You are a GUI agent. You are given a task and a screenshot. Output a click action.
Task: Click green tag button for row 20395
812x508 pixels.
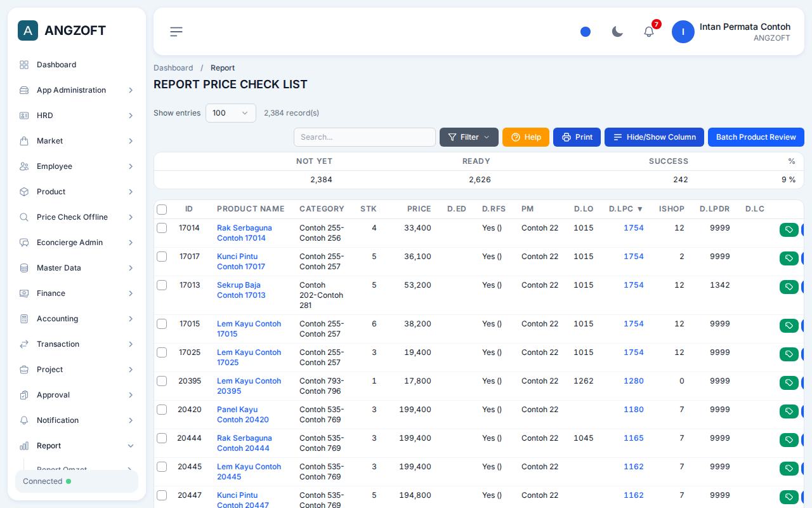pos(789,383)
